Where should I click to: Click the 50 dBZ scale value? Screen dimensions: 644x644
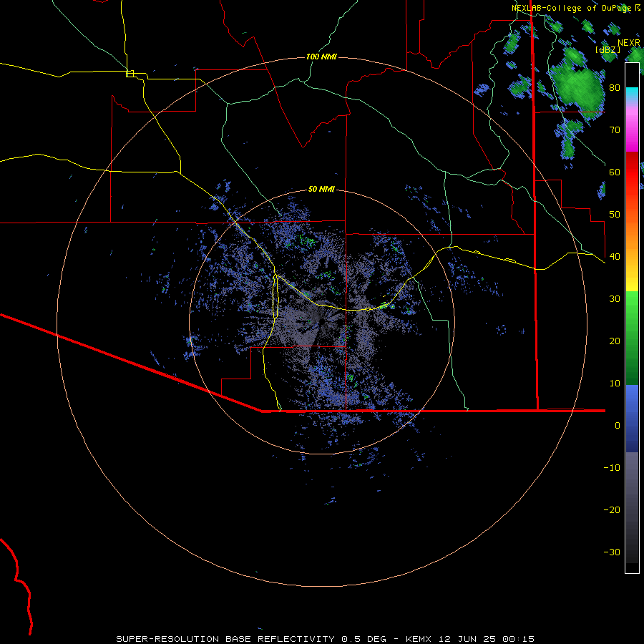point(615,215)
